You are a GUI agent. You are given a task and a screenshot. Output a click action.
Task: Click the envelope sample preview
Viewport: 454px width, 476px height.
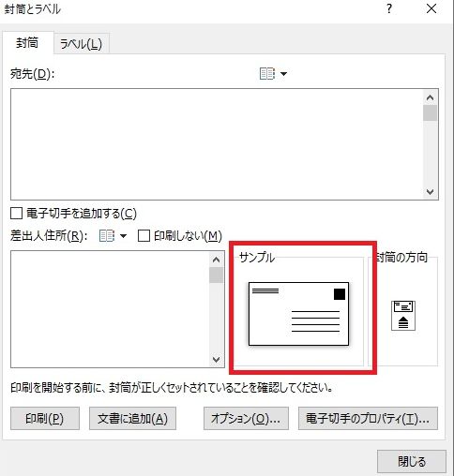coord(298,314)
